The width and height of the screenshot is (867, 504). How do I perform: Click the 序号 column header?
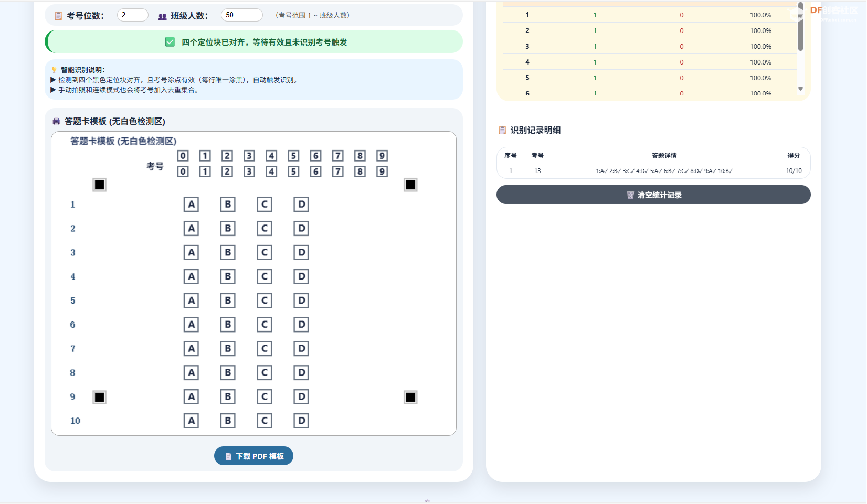510,156
